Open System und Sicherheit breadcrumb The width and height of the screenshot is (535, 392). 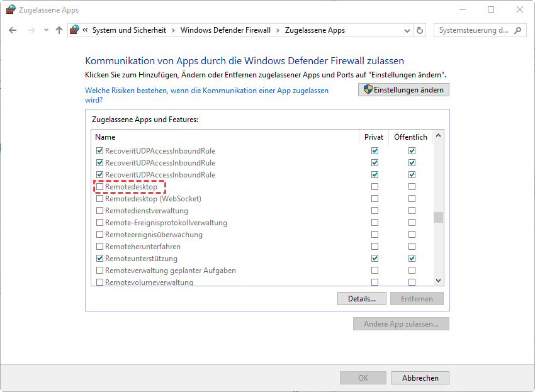pyautogui.click(x=129, y=30)
